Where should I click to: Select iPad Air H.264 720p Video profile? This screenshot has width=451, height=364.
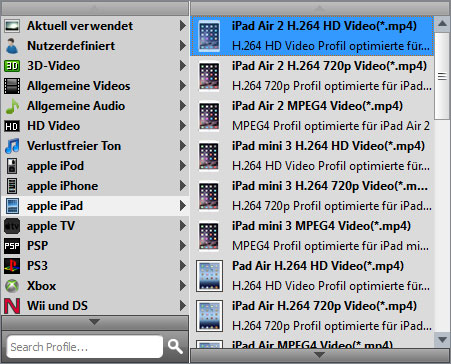click(x=312, y=316)
